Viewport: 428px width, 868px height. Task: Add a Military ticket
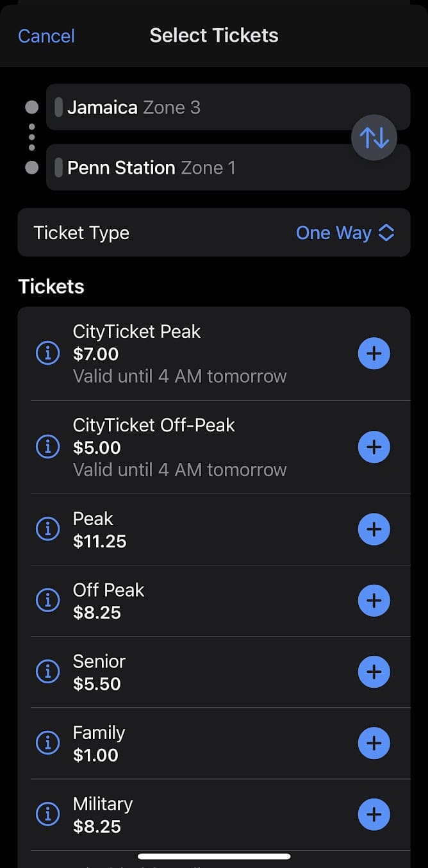click(374, 814)
